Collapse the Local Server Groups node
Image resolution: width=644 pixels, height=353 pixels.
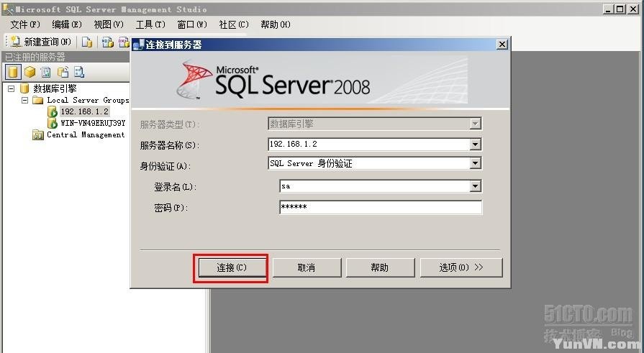pyautogui.click(x=24, y=100)
